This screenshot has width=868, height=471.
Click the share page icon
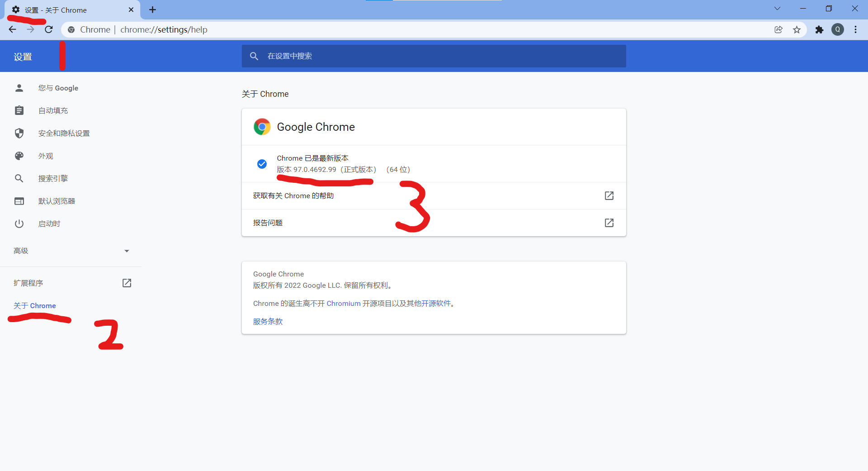click(778, 29)
